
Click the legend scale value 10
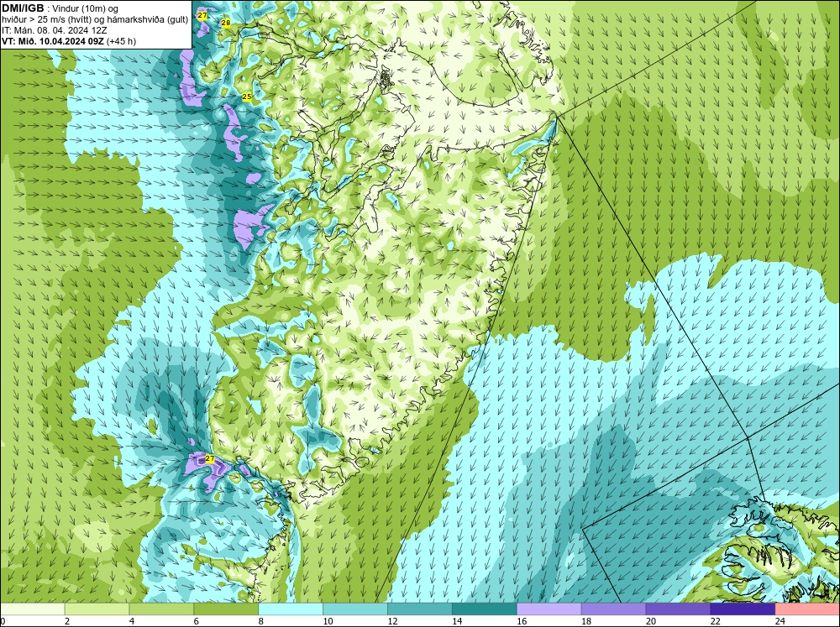click(x=328, y=621)
